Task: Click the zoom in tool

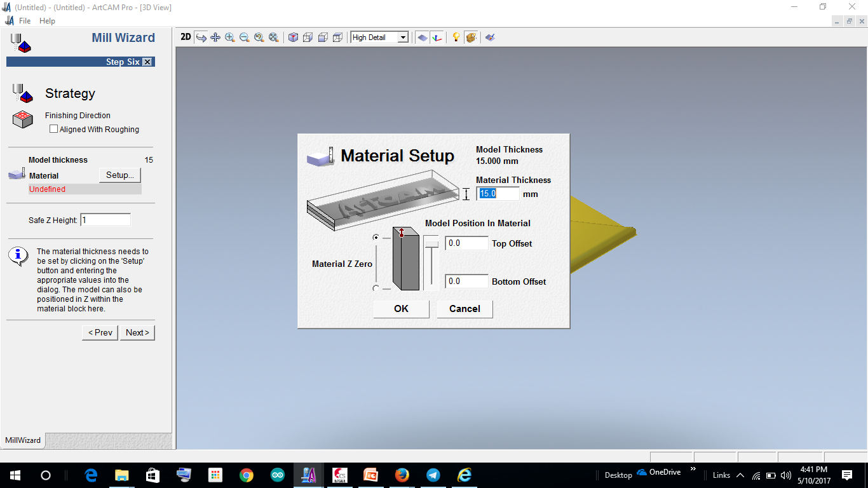Action: click(230, 37)
